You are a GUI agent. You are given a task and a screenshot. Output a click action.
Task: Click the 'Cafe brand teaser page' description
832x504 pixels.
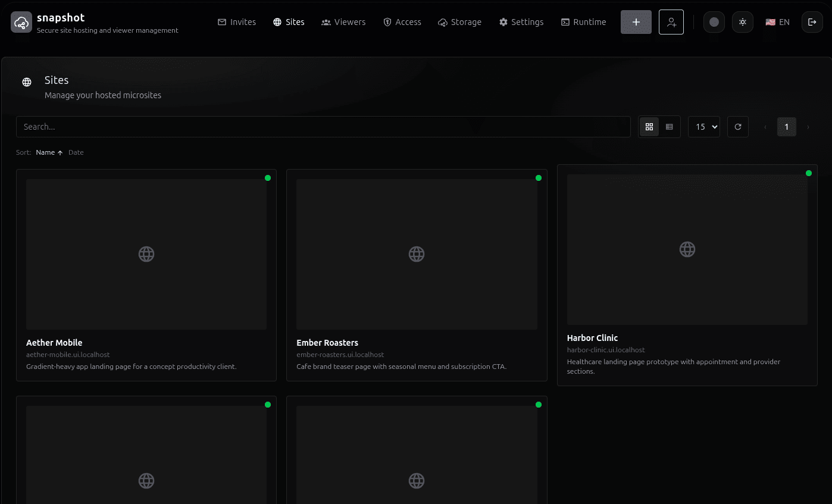pos(402,367)
